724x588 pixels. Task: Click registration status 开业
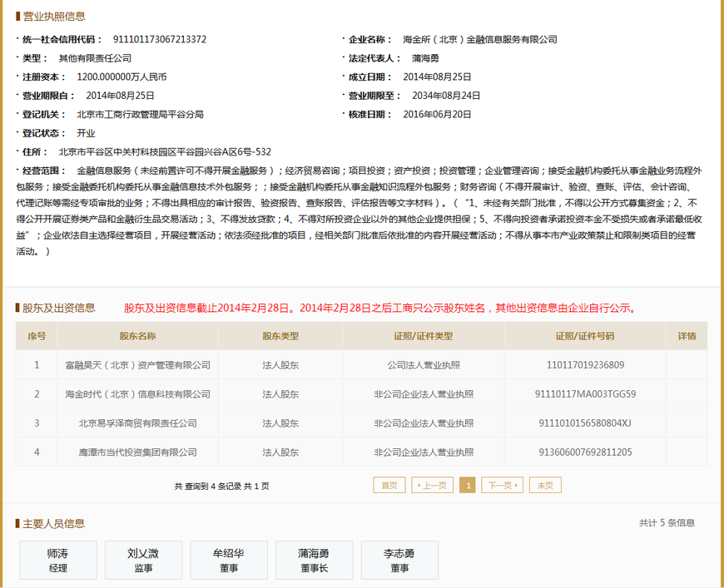(86, 133)
